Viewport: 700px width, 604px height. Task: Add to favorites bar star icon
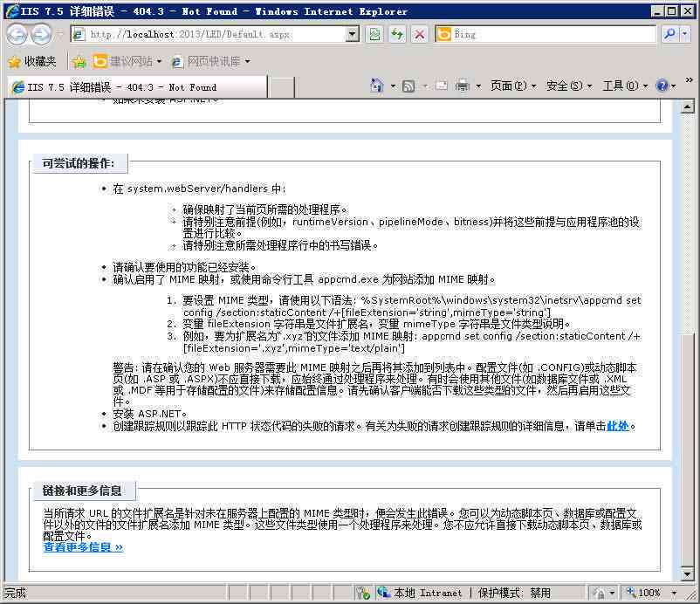tap(79, 62)
